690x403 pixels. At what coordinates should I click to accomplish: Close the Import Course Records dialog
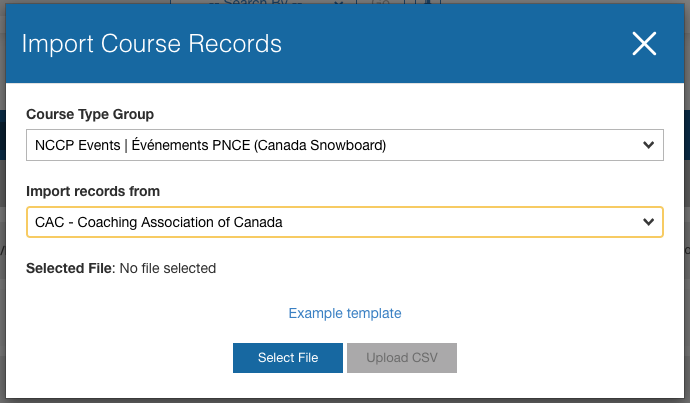[x=644, y=43]
